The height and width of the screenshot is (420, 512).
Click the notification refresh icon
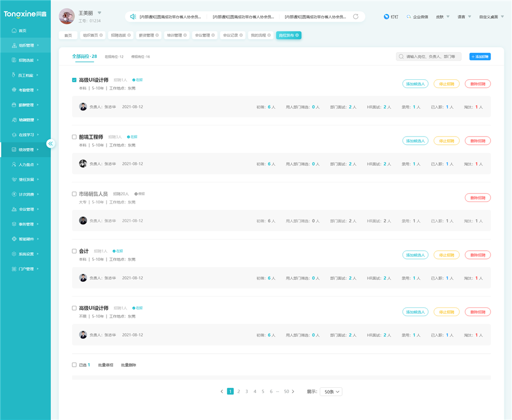356,17
